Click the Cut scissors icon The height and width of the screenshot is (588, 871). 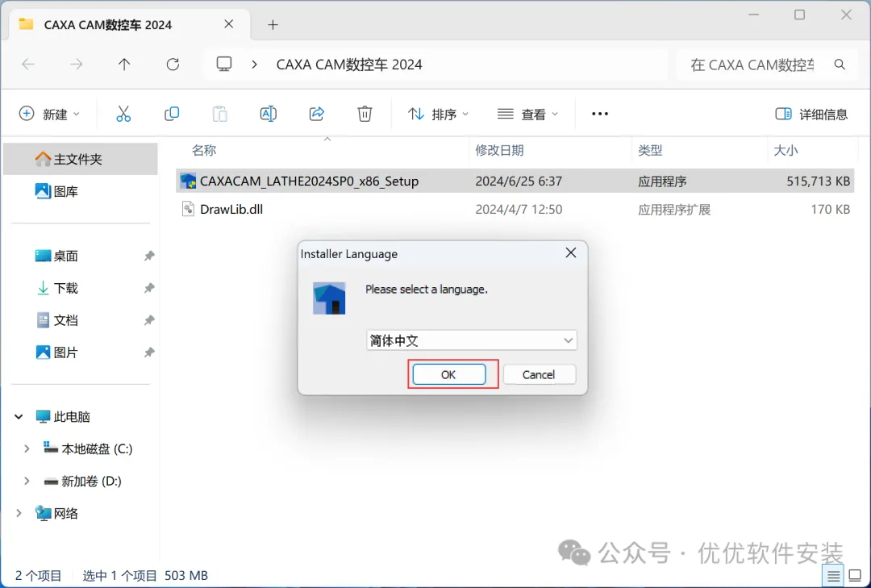(123, 114)
